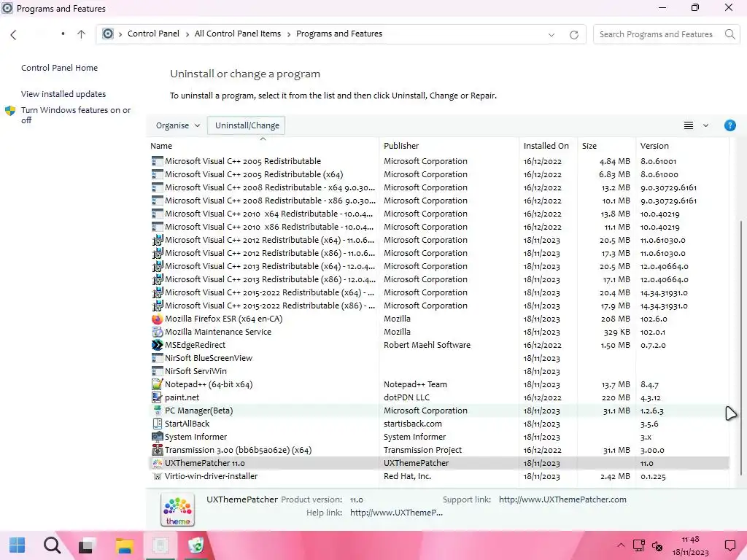Screen dimensions: 747x560
Task: Open the notification center icon
Action: pos(729,545)
